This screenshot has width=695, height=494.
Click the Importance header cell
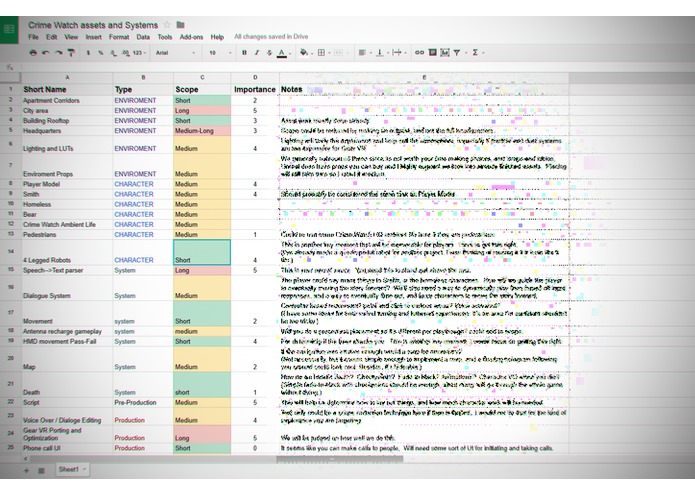point(255,89)
